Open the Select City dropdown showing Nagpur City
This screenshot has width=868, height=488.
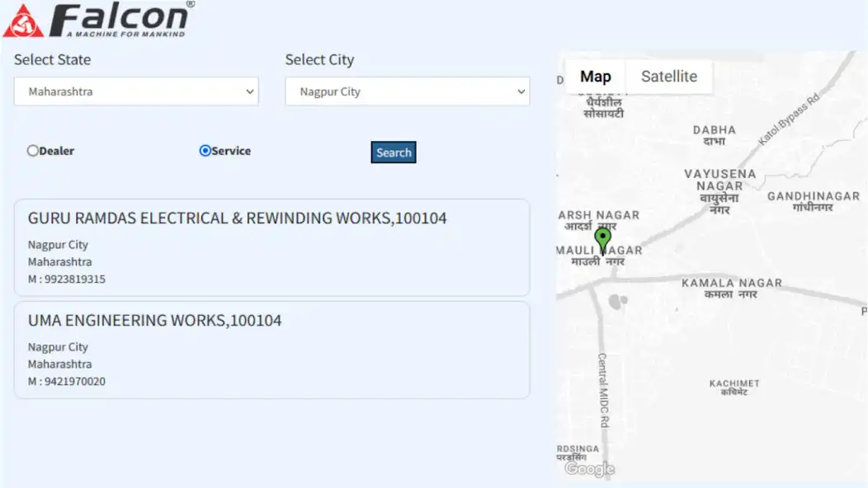[407, 91]
